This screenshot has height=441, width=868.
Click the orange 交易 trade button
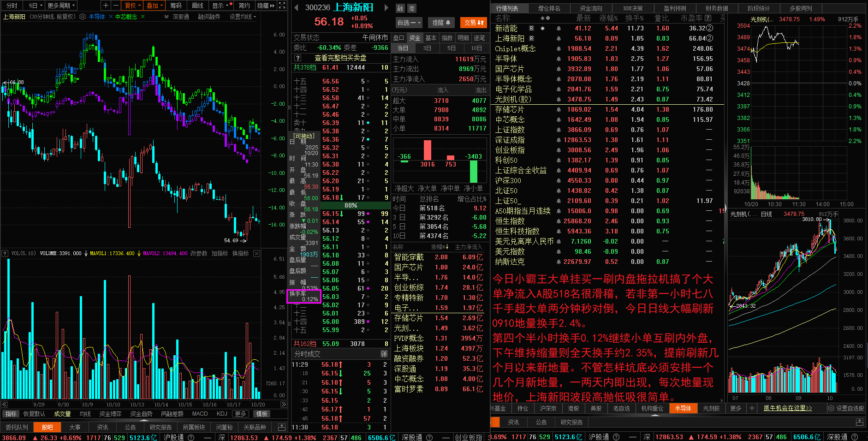pyautogui.click(x=474, y=23)
